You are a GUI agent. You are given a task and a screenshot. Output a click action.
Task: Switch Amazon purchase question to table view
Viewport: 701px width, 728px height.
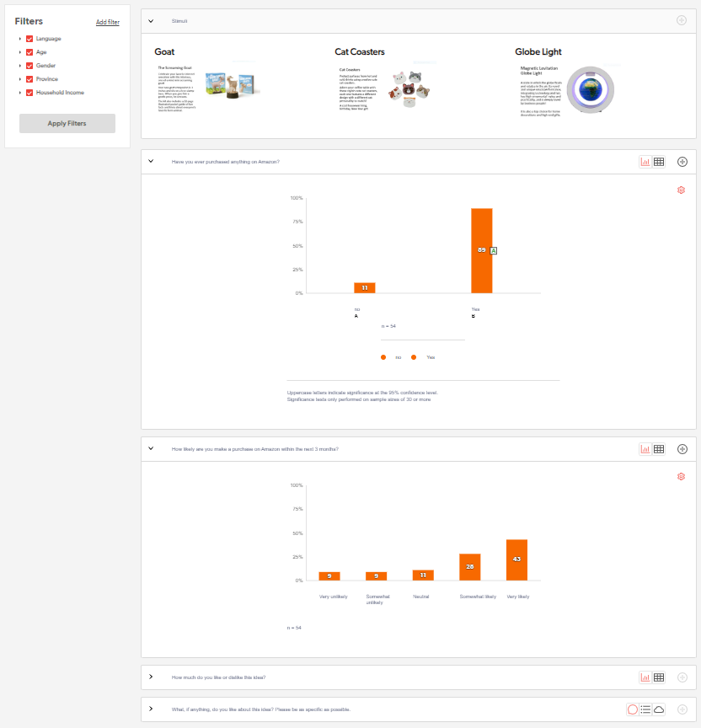pyautogui.click(x=659, y=162)
